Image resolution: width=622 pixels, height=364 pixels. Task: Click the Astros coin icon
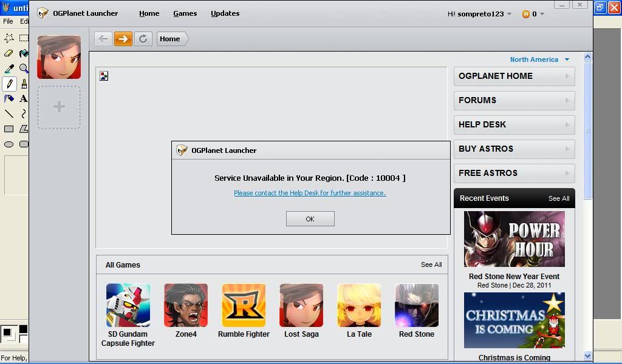click(526, 15)
